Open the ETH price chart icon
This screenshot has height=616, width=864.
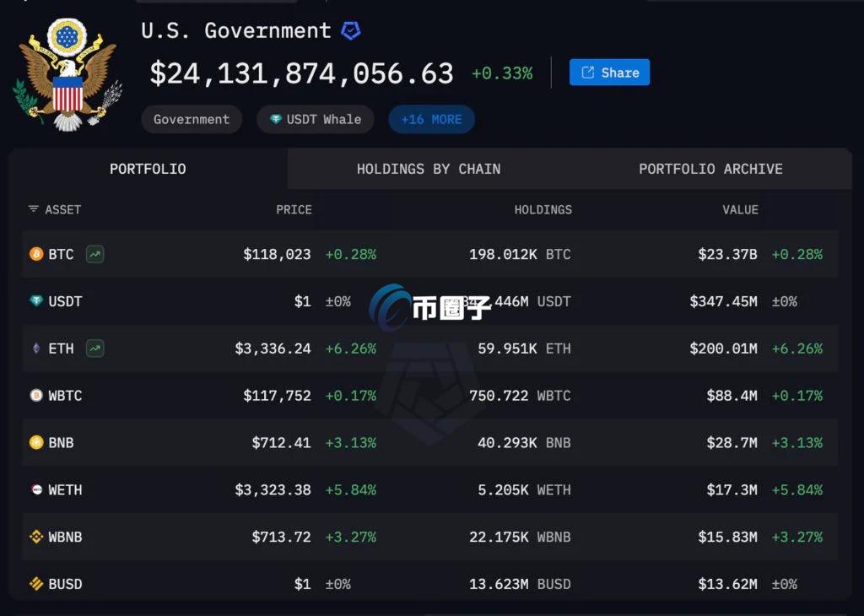pyautogui.click(x=94, y=349)
